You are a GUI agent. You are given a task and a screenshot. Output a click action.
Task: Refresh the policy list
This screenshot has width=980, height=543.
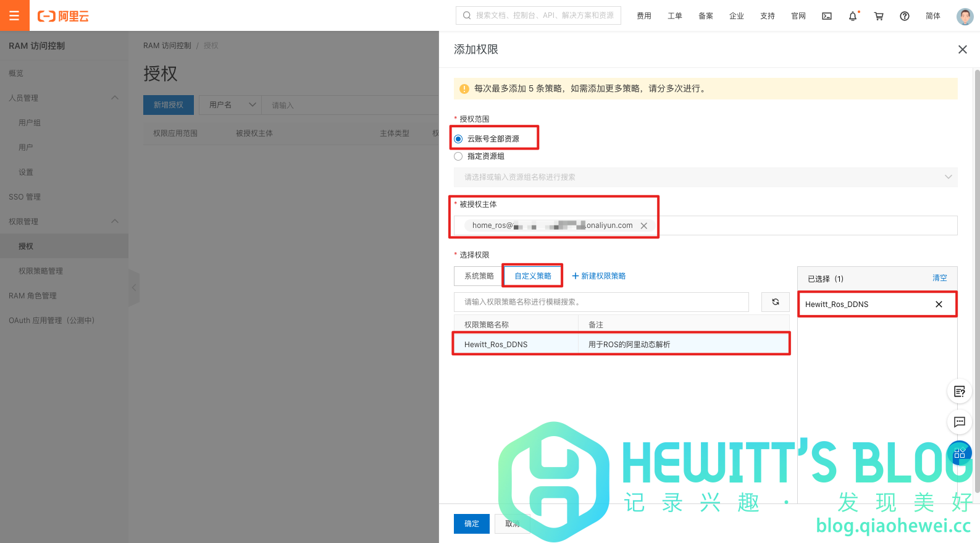(x=775, y=302)
